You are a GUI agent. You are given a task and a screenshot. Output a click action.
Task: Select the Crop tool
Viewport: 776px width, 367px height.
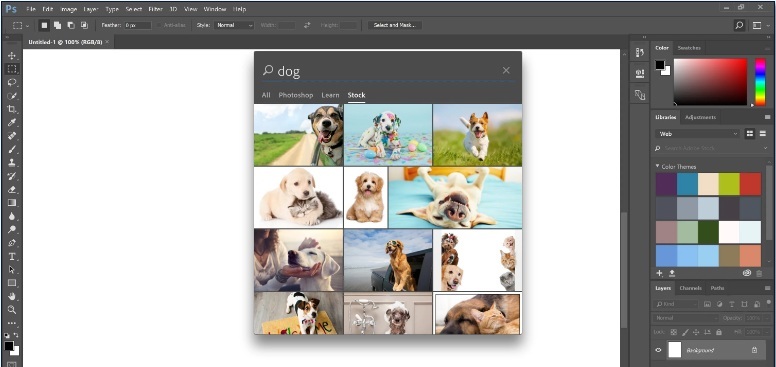pos(12,109)
